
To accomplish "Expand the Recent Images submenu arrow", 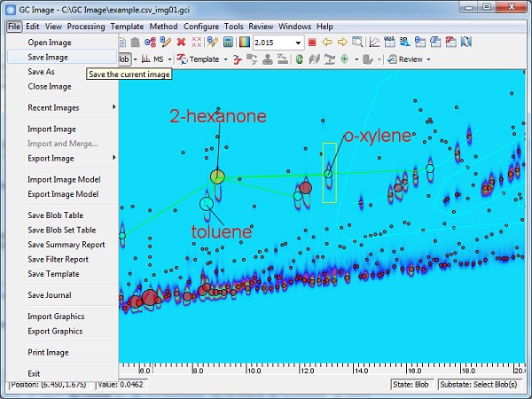I will click(114, 107).
